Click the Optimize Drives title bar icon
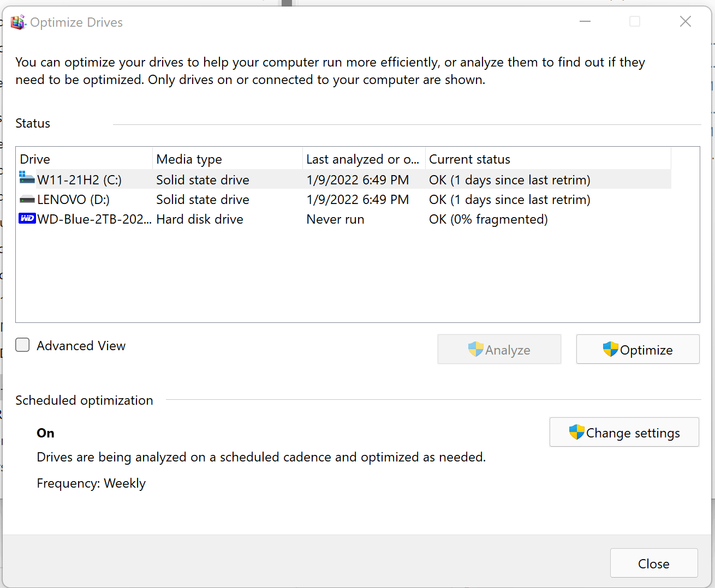This screenshot has width=715, height=588. pos(19,22)
